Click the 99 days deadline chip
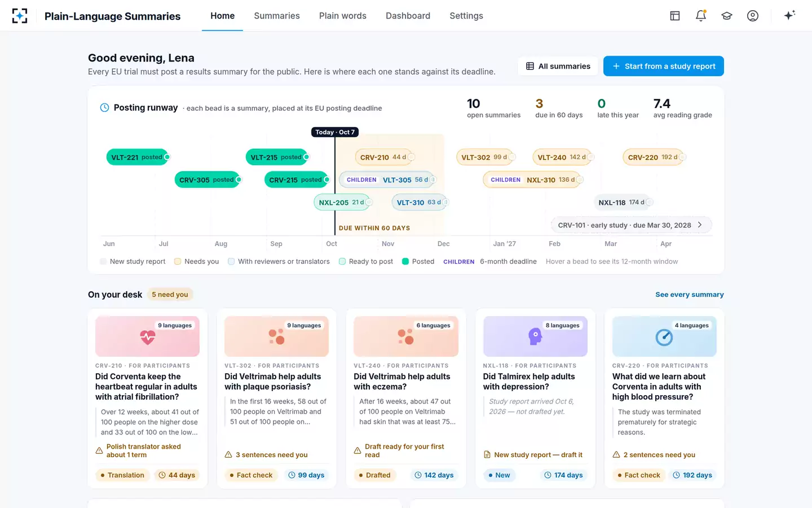Image resolution: width=812 pixels, height=508 pixels. [306, 475]
